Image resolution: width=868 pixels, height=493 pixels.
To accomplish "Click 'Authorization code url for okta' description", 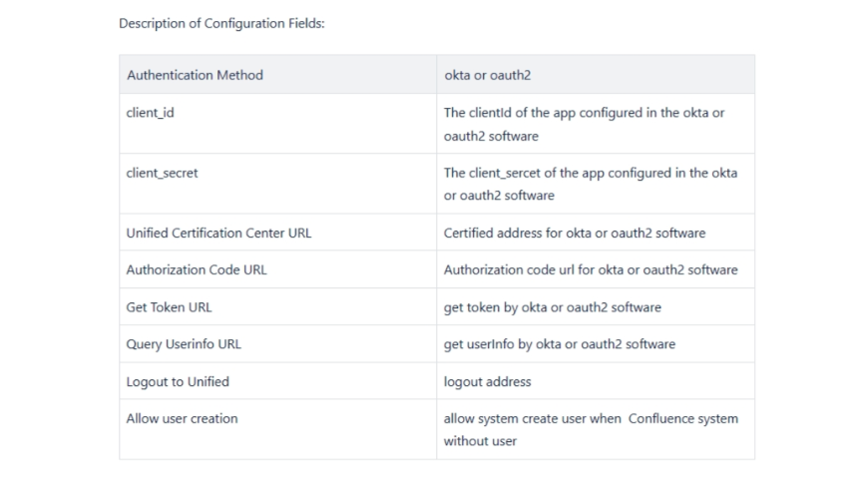I will (591, 269).
